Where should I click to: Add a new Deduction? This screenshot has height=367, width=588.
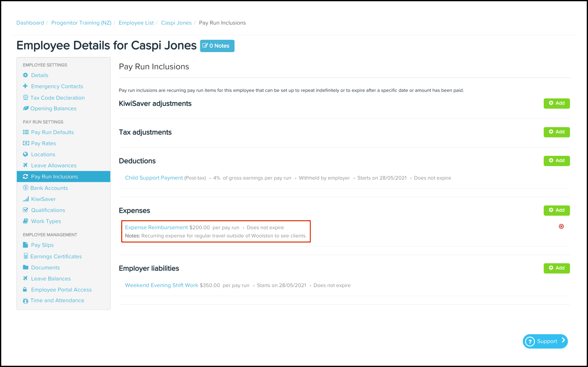[x=556, y=161]
